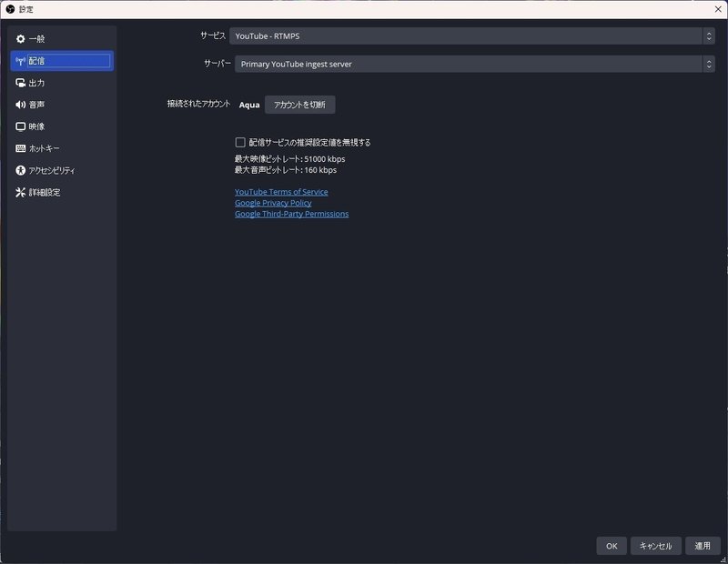
Task: Close the 設定 window
Action: 718,9
